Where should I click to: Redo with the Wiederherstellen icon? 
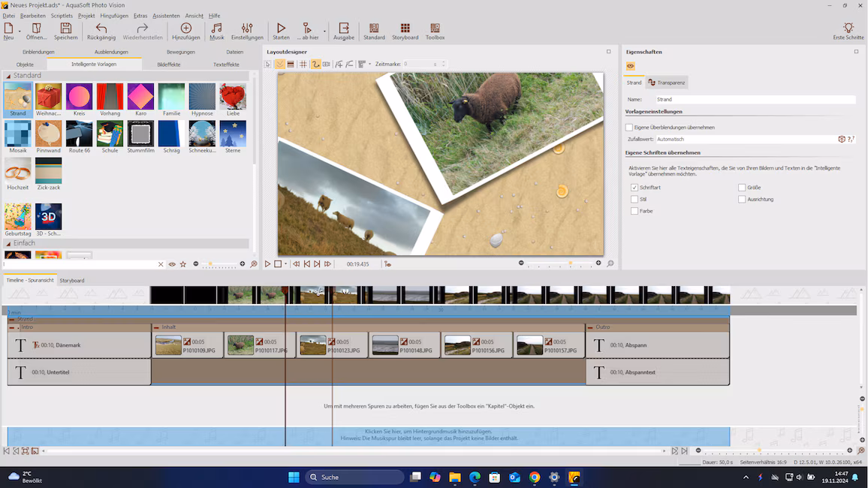click(x=142, y=31)
